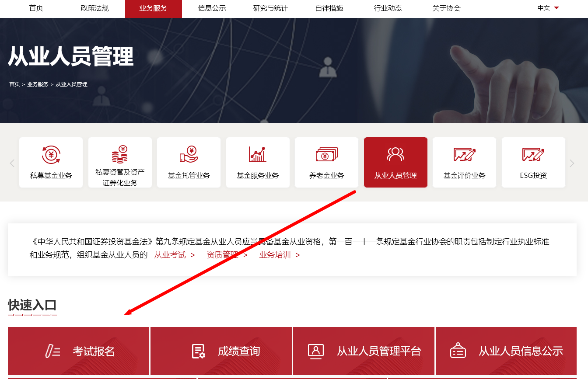Select the 从业人员管理 people icon
Image resolution: width=588 pixels, height=379 pixels.
pyautogui.click(x=395, y=154)
